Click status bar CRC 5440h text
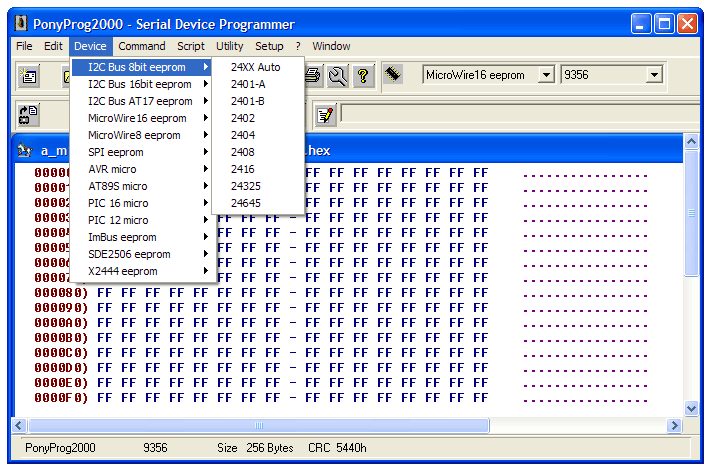The image size is (712, 476). 337,448
